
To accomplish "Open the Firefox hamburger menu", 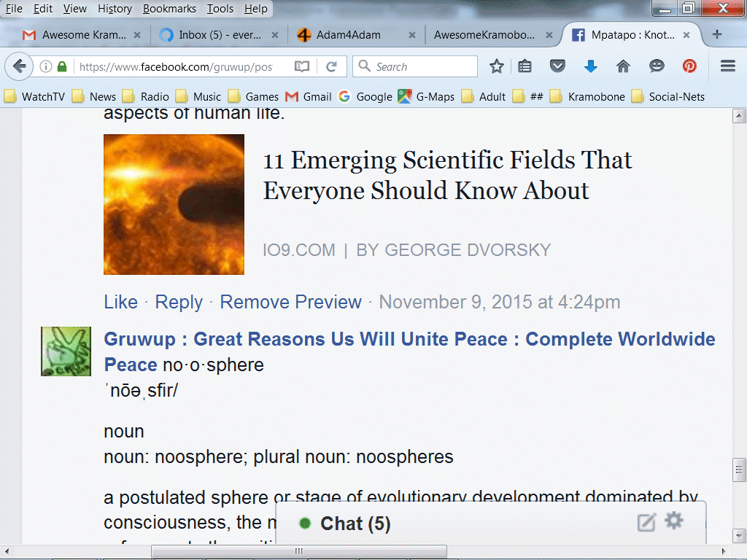I will tap(728, 66).
